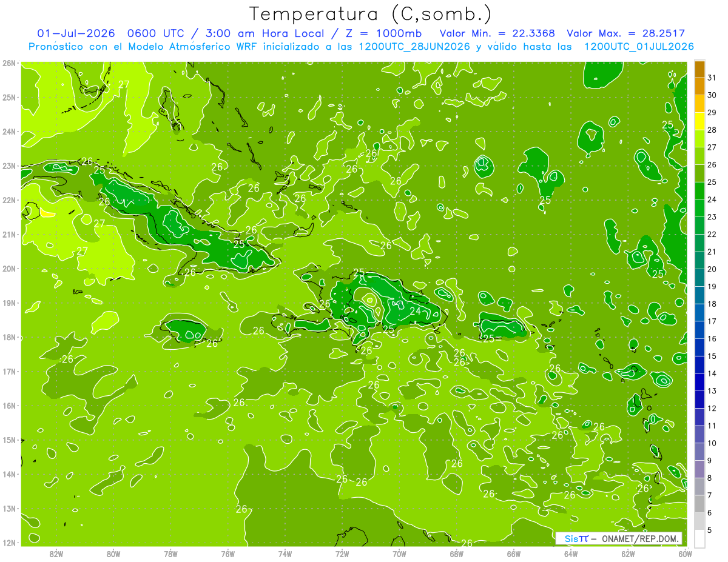Click the "64W" longitude axis label

coord(571,554)
